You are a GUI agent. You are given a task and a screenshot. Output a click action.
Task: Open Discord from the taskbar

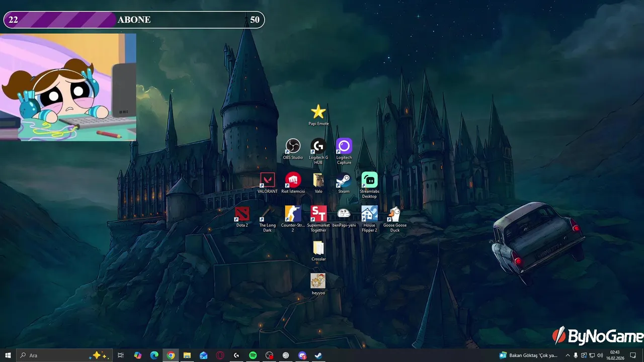point(302,355)
